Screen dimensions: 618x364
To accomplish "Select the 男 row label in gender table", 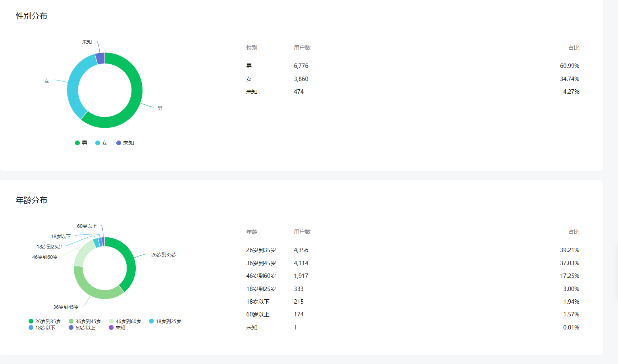I will click(x=249, y=66).
